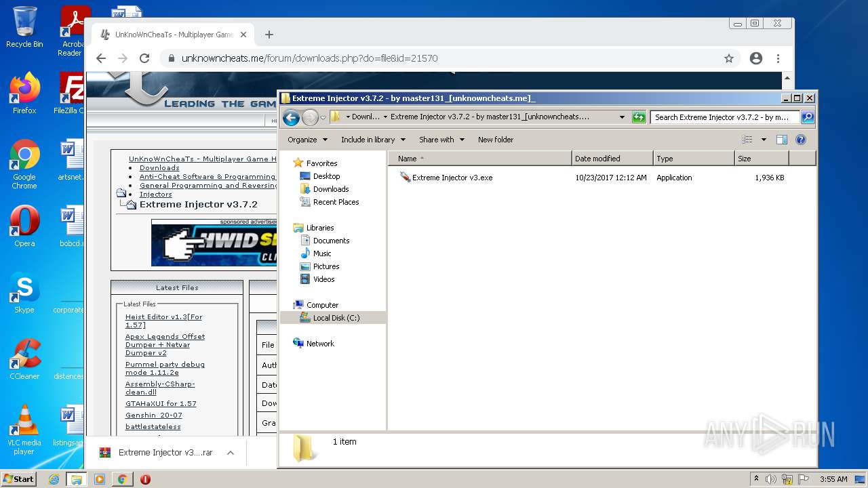Open the Injectors breadcrumb link
The image size is (868, 488).
coord(156,195)
